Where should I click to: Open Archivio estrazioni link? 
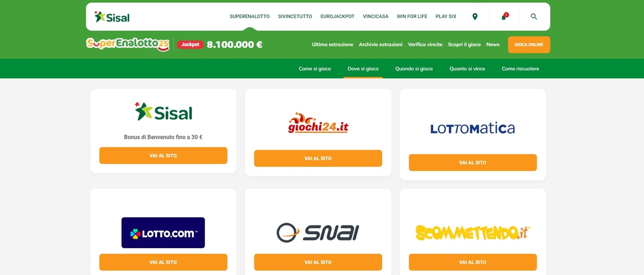click(x=380, y=44)
